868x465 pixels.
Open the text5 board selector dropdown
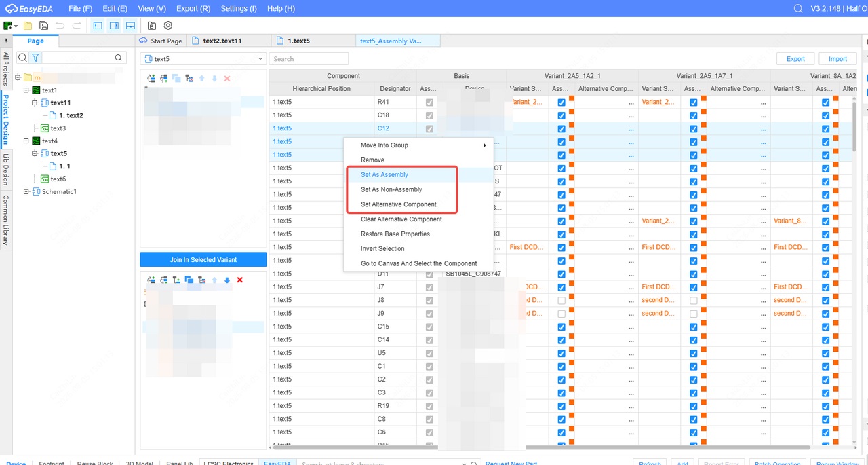(202, 59)
